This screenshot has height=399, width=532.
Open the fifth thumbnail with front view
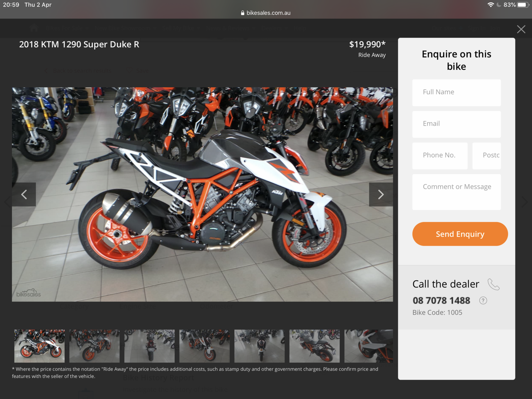259,346
